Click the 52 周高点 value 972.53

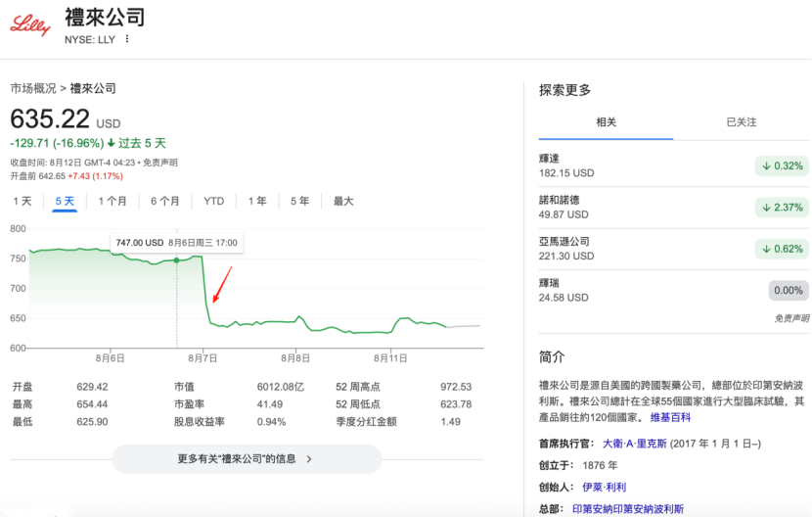(456, 387)
